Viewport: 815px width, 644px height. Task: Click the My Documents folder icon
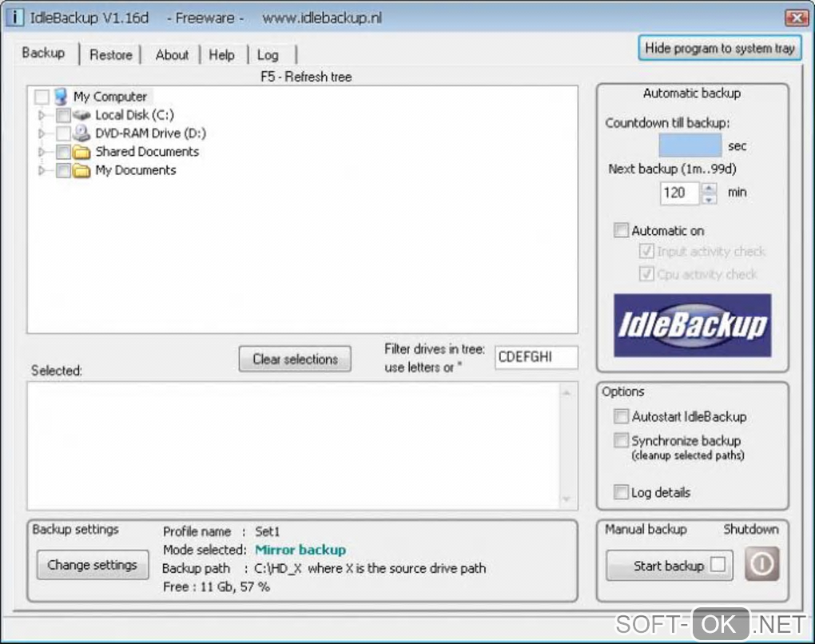(x=81, y=170)
